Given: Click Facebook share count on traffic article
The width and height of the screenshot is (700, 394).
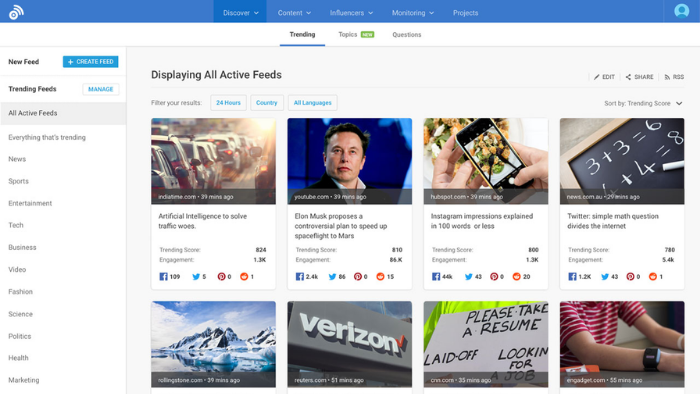Looking at the screenshot, I should [x=170, y=277].
